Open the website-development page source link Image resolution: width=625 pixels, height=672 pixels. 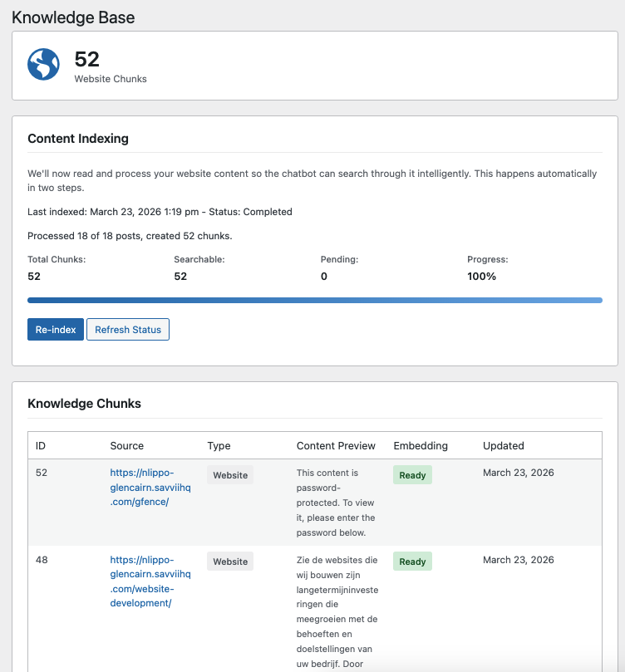(150, 581)
